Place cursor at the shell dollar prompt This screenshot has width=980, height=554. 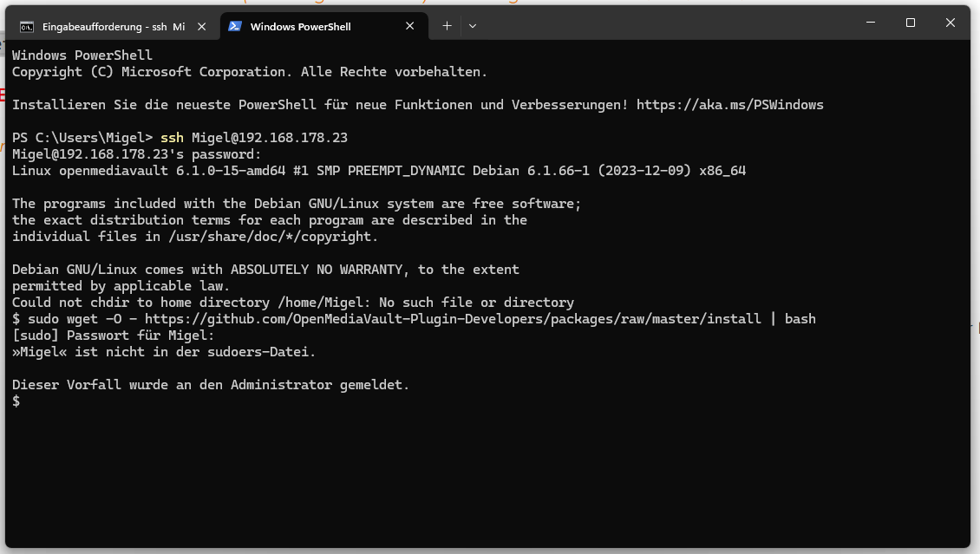(16, 401)
